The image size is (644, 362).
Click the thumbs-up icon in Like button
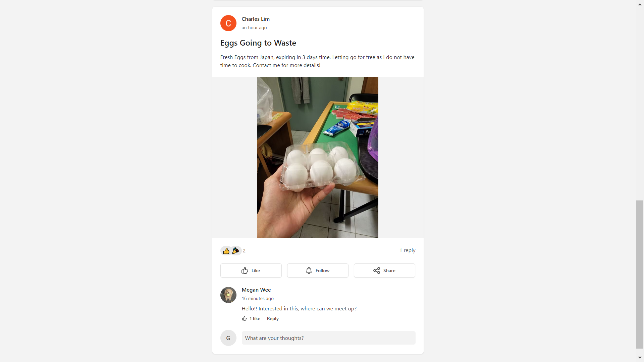coord(245,270)
